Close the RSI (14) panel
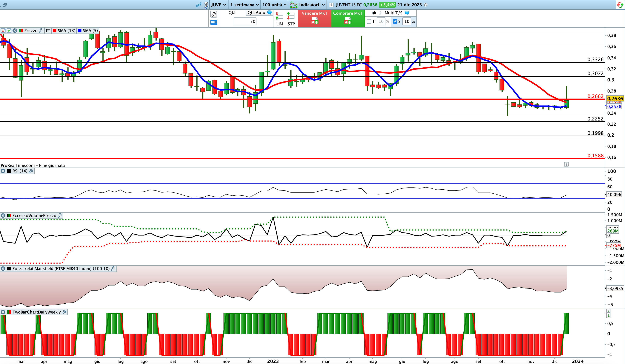The image size is (625, 364). coord(3,171)
